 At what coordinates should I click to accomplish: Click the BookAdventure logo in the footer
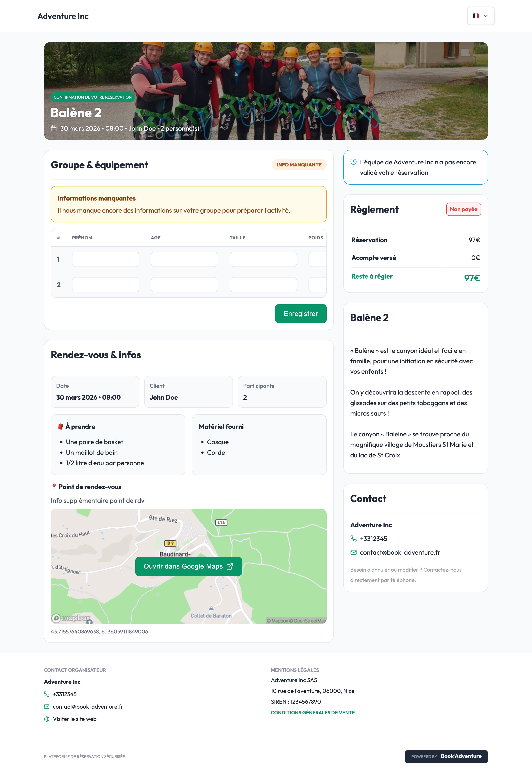click(x=461, y=756)
